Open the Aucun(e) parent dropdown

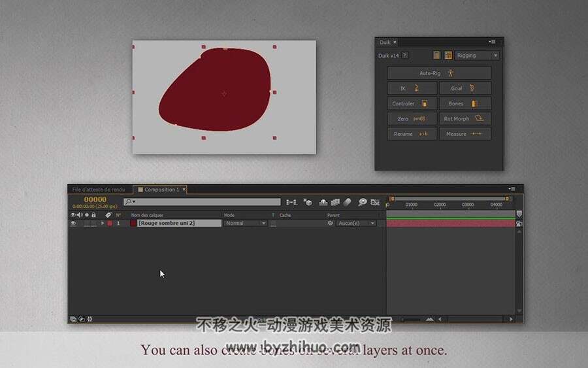pos(355,223)
